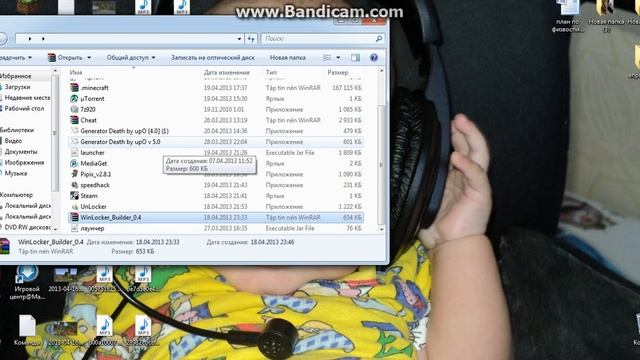640x360 pixels.
Task: Click the search magnifier icon
Action: pos(379,39)
